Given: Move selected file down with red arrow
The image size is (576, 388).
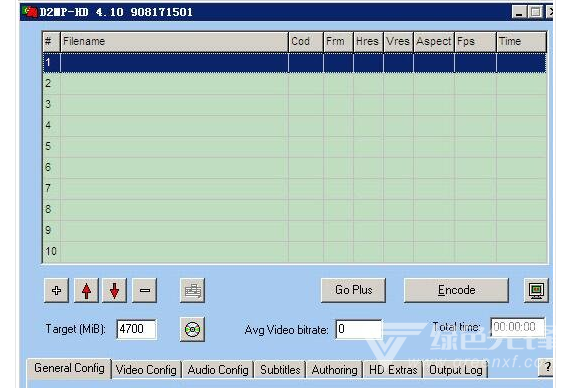Looking at the screenshot, I should (x=114, y=291).
